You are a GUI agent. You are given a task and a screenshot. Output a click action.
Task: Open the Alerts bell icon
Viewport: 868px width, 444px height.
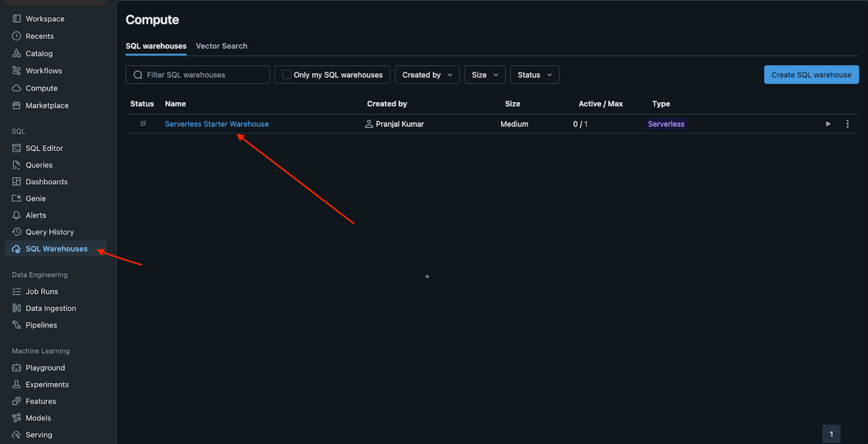[x=16, y=215]
